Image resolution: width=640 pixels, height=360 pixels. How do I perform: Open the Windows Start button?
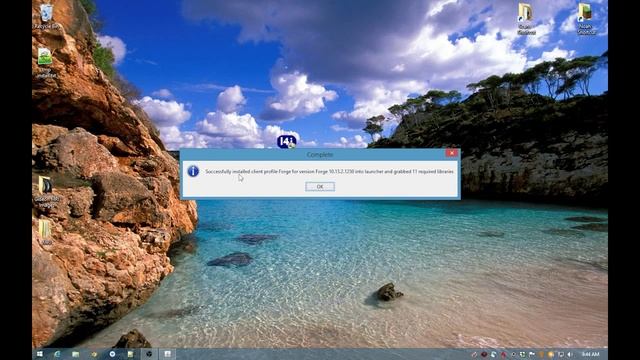click(40, 354)
